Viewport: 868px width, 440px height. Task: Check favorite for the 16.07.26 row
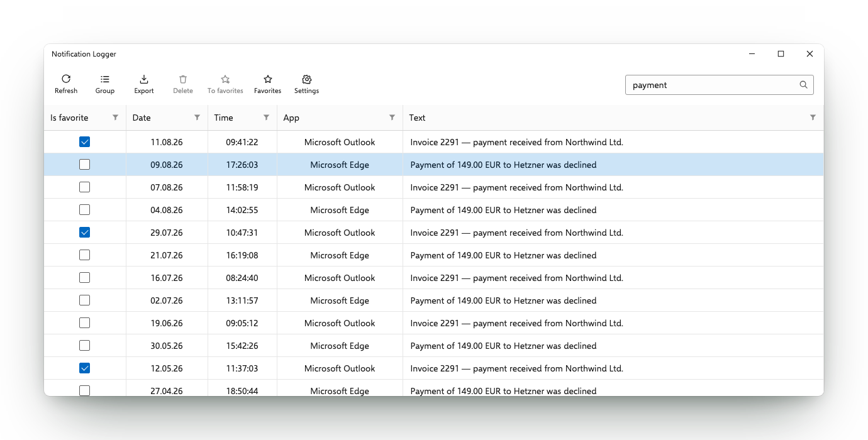pos(85,278)
